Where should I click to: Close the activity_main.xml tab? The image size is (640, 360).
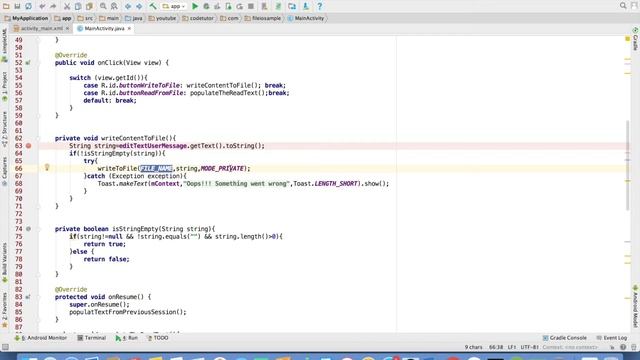(x=67, y=29)
